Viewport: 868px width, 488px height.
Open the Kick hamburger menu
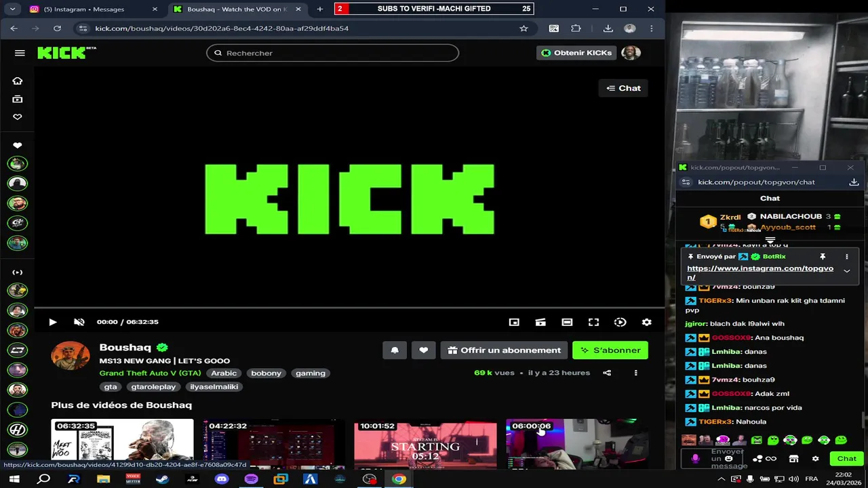coord(20,53)
